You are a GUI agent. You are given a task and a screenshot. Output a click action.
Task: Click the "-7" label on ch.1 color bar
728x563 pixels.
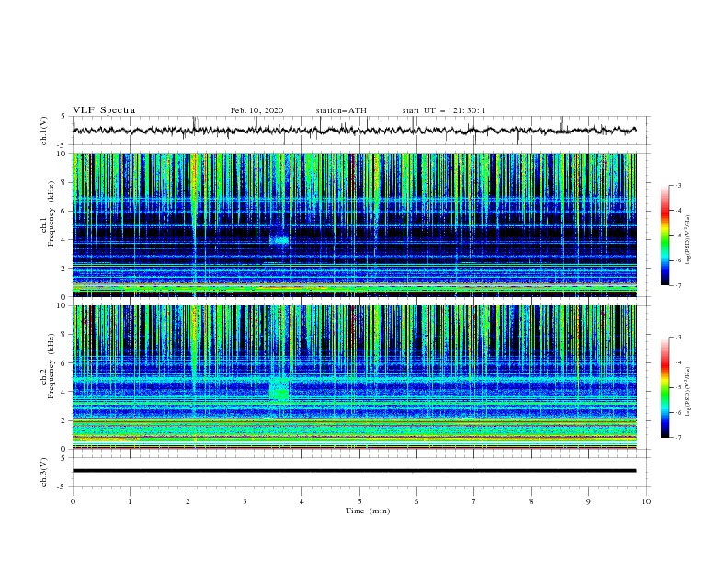tap(678, 286)
